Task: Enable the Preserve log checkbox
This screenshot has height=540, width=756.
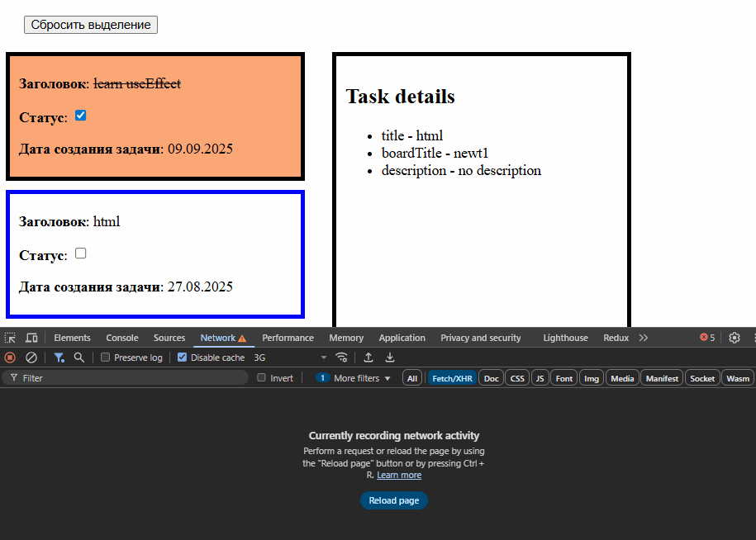Action: [105, 358]
